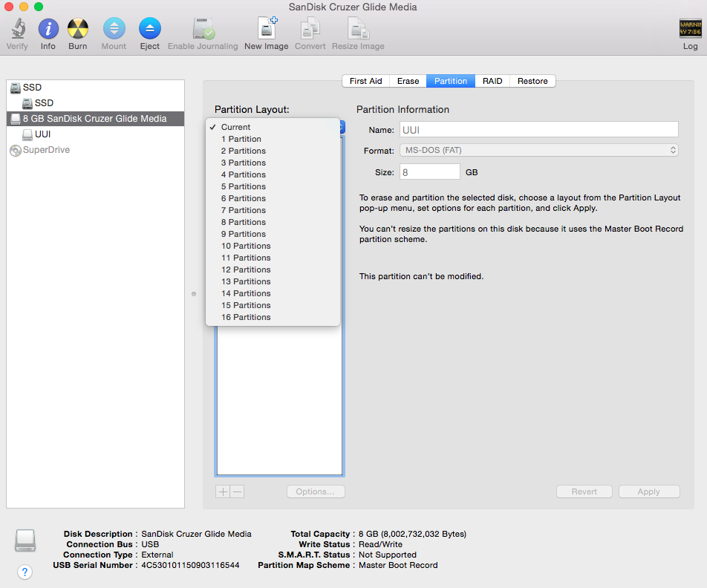This screenshot has height=588, width=707.
Task: Click the Connection Bus value USB
Action: pos(150,545)
